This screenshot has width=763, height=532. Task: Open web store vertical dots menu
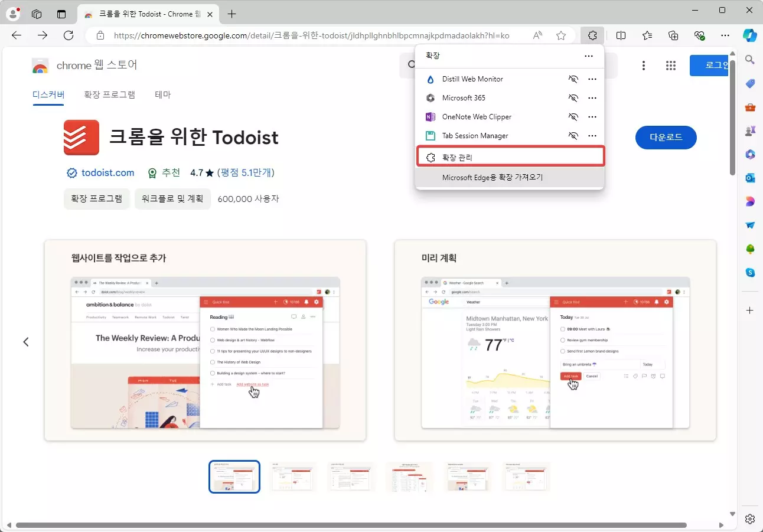[644, 66]
